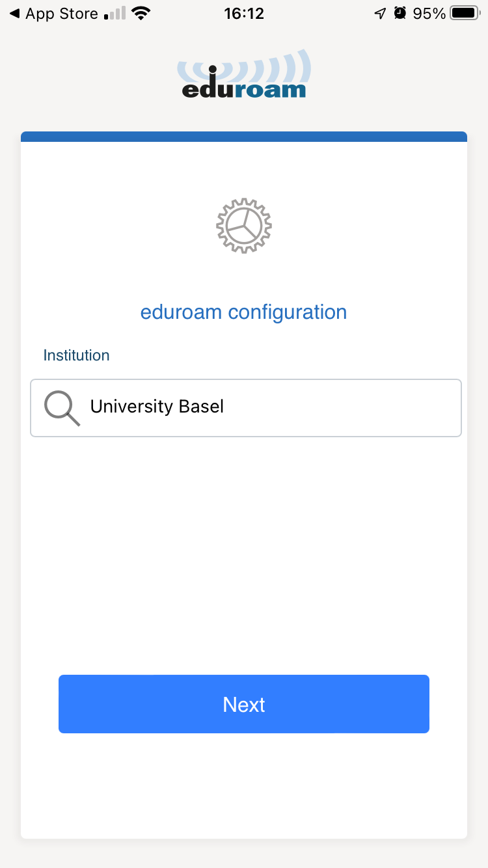Click the grey configuration gear icon
This screenshot has width=488, height=868.
pyautogui.click(x=244, y=226)
